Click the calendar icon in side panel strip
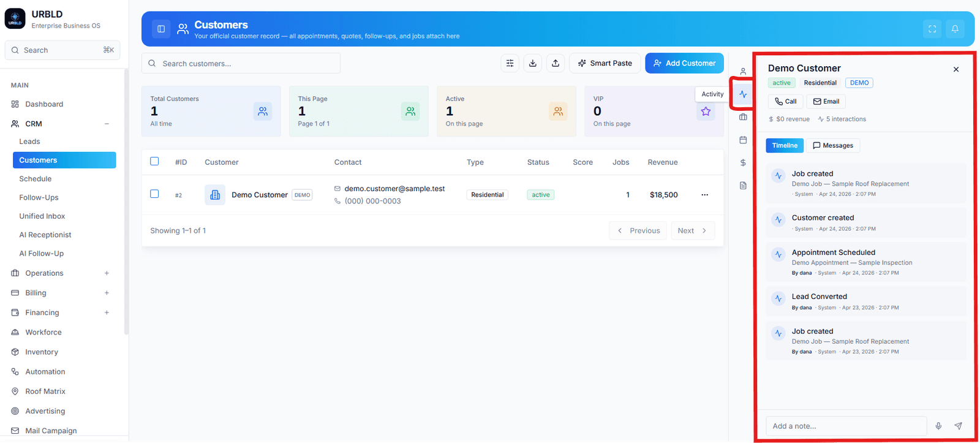This screenshot has width=980, height=443. [743, 140]
